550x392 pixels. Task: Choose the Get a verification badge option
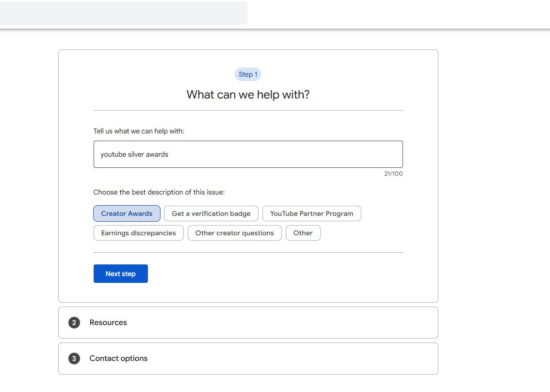pos(211,213)
